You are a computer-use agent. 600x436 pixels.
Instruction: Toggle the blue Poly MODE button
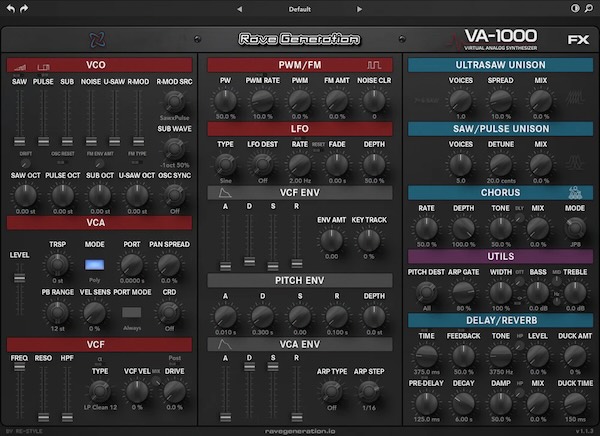pos(95,264)
